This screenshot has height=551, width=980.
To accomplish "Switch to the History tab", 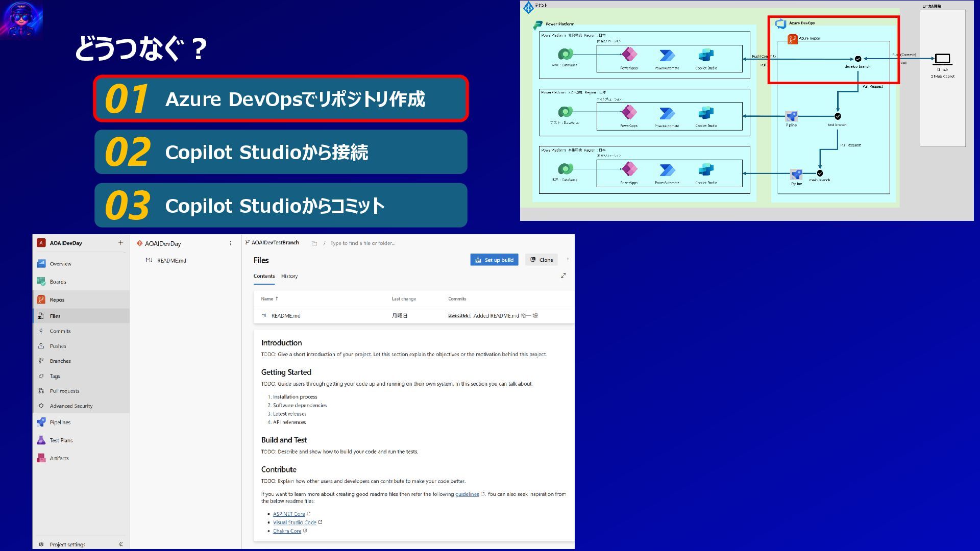I will click(289, 276).
